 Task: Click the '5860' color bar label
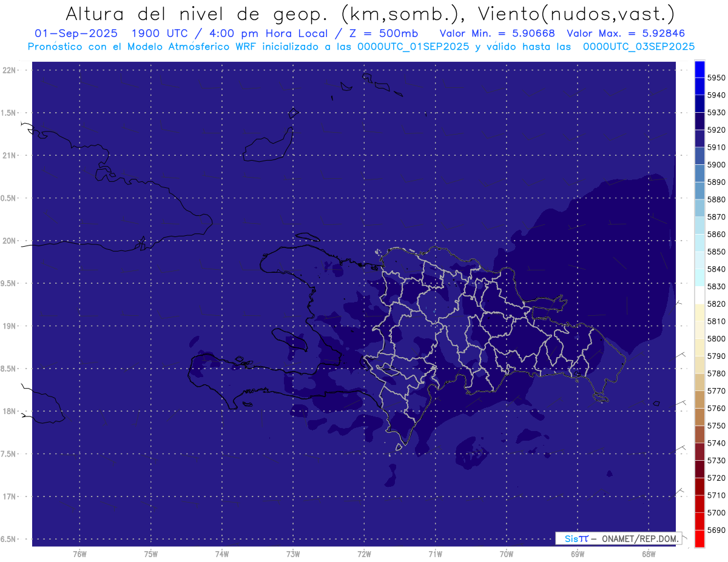click(716, 234)
